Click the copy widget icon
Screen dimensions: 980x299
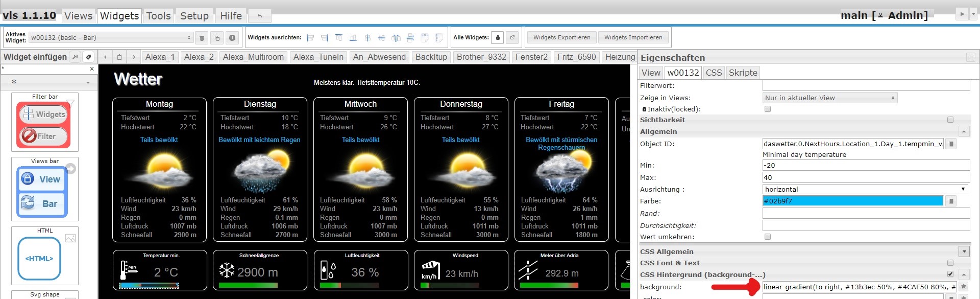coord(217,38)
